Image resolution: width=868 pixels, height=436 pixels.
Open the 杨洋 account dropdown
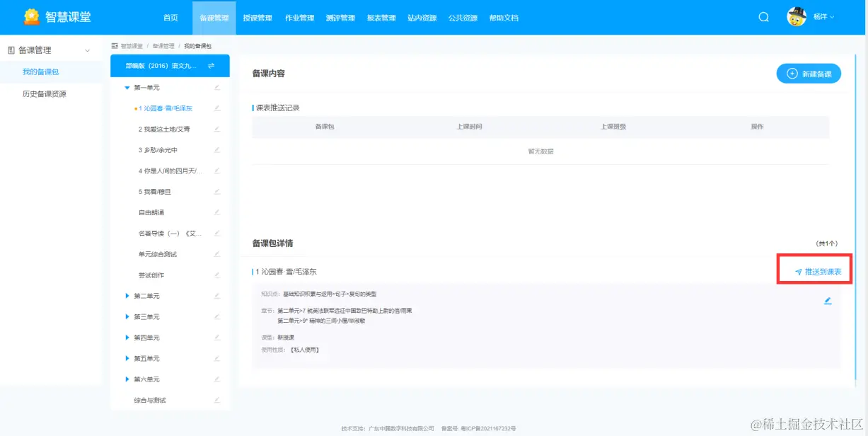click(x=821, y=16)
